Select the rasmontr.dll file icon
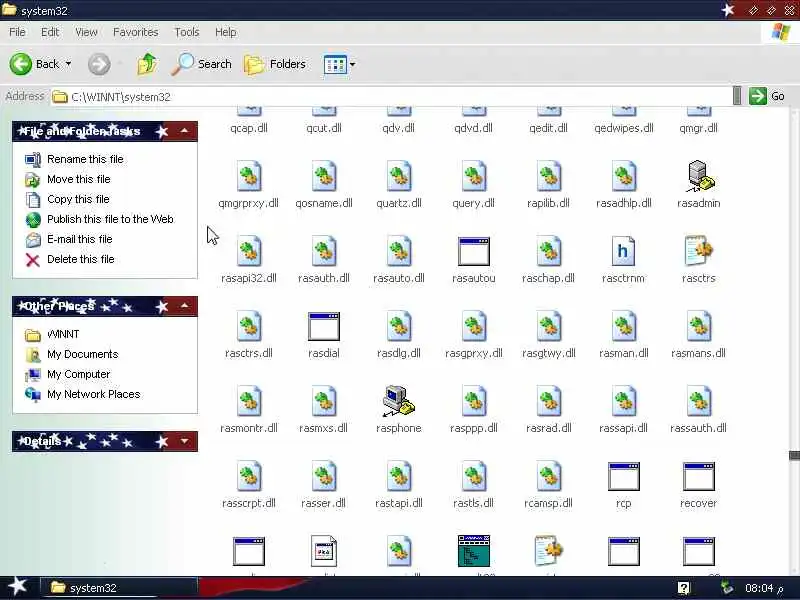 [x=249, y=401]
